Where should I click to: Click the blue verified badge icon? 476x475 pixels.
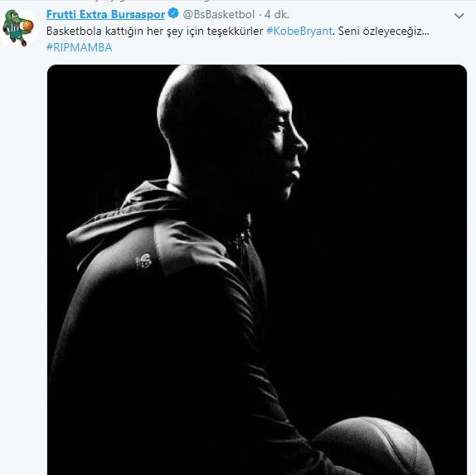(173, 13)
